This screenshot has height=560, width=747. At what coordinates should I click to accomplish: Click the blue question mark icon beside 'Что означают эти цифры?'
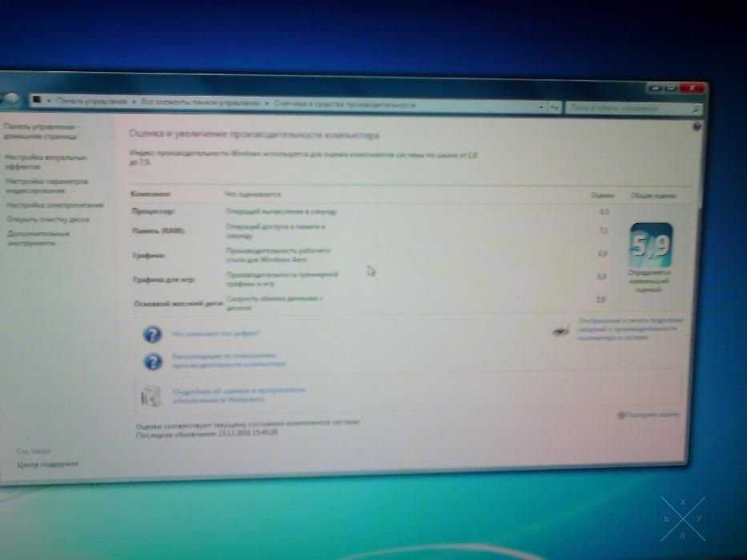pos(152,334)
